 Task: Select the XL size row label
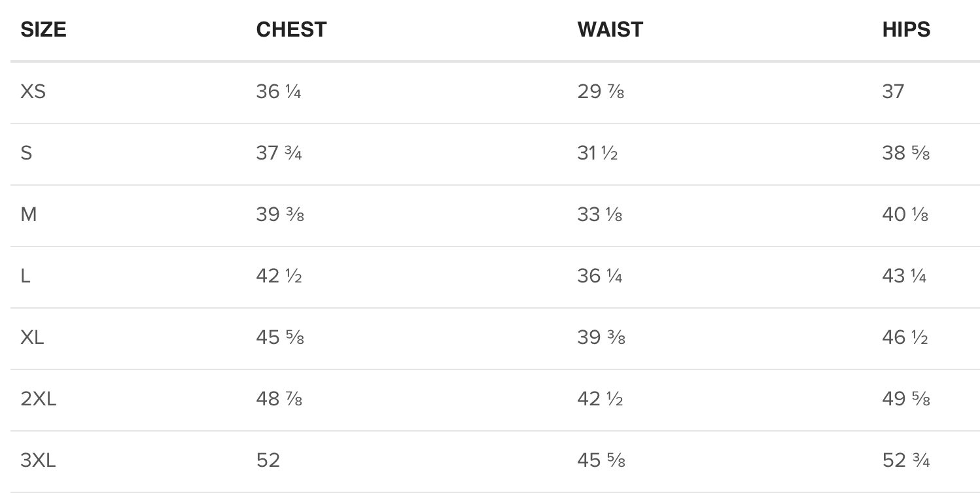[x=33, y=337]
